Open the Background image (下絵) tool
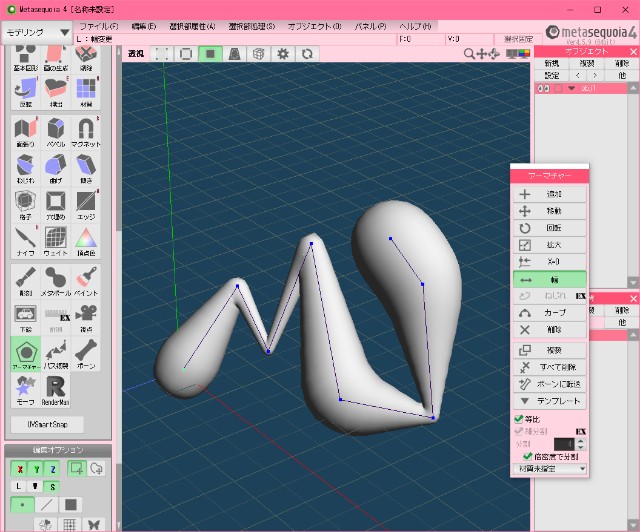This screenshot has width=640, height=532. pyautogui.click(x=25, y=317)
